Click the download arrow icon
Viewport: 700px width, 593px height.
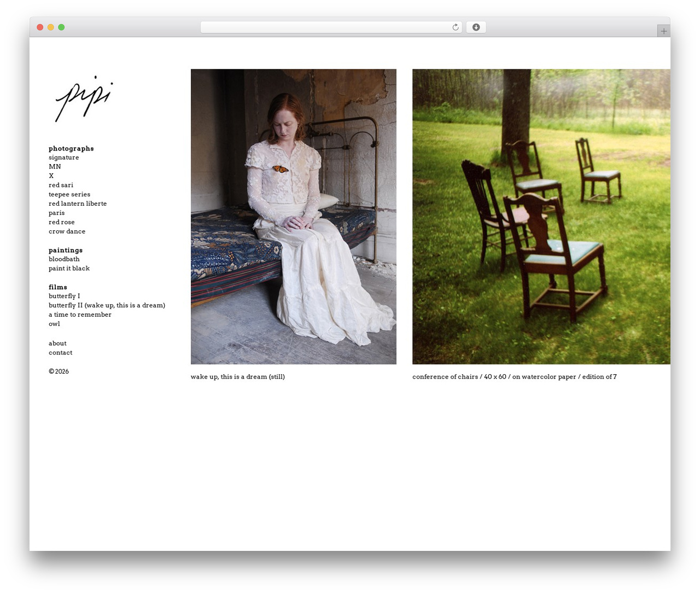(476, 27)
